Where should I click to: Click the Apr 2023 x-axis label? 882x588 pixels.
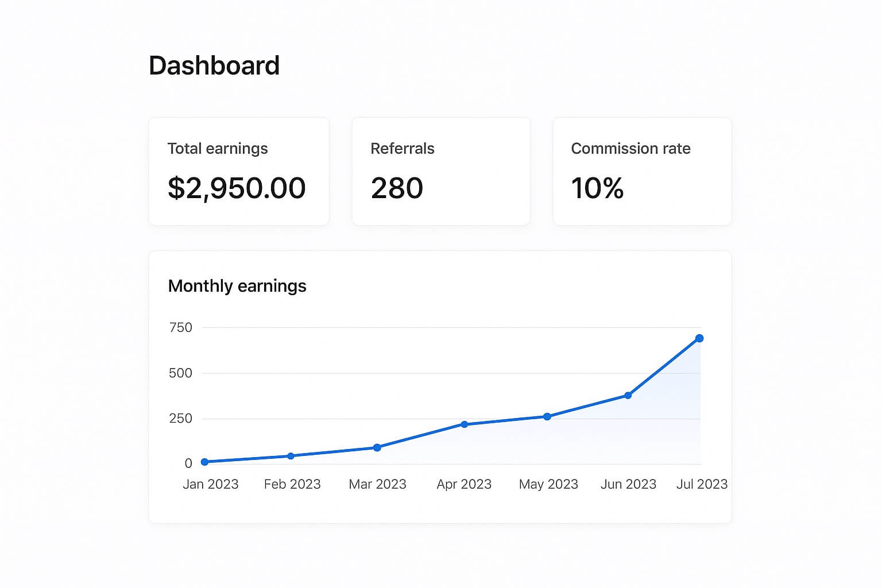464,484
